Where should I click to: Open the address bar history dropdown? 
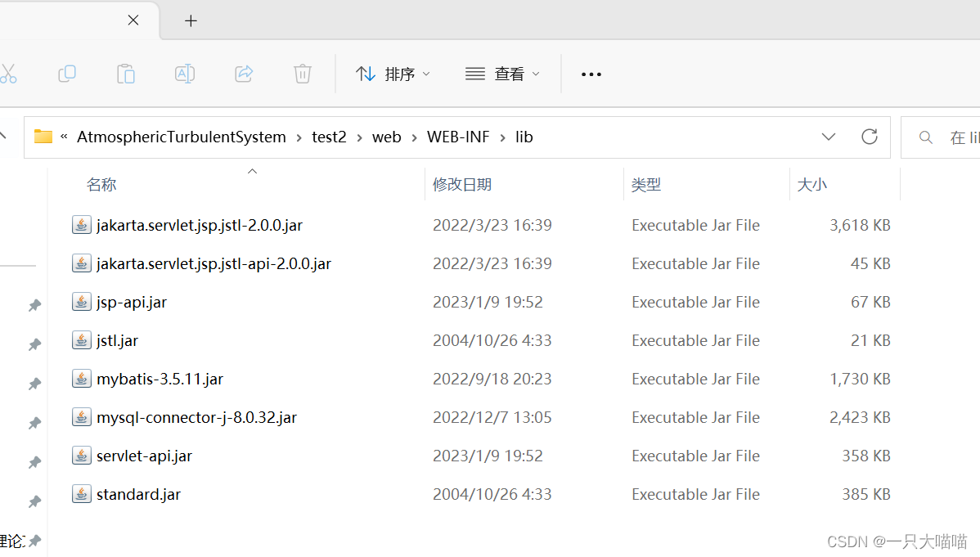tap(828, 137)
